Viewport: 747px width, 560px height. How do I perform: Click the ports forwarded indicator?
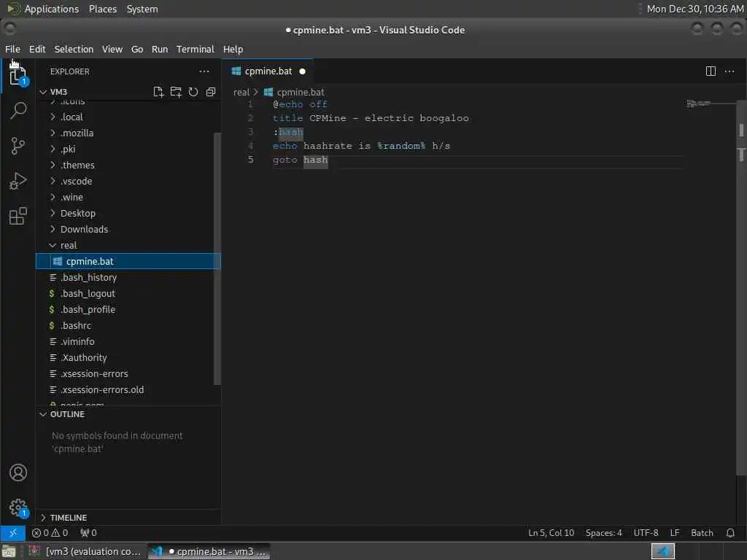[88, 533]
